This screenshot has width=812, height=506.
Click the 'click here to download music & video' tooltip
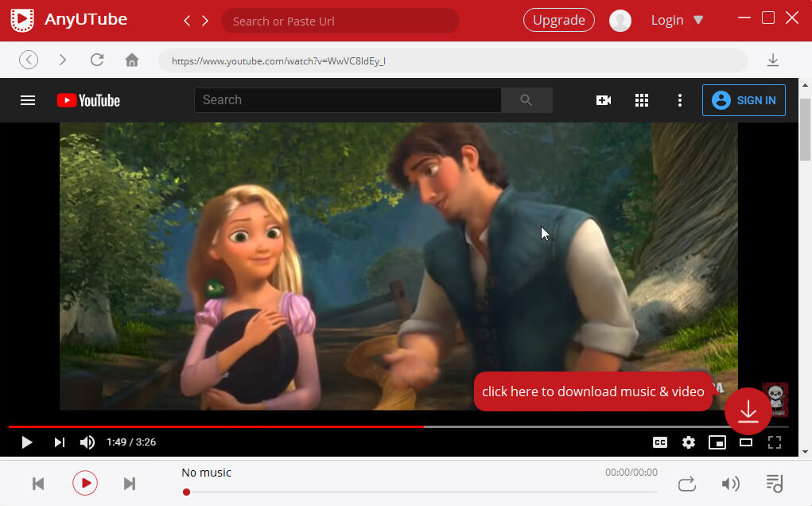pyautogui.click(x=593, y=391)
